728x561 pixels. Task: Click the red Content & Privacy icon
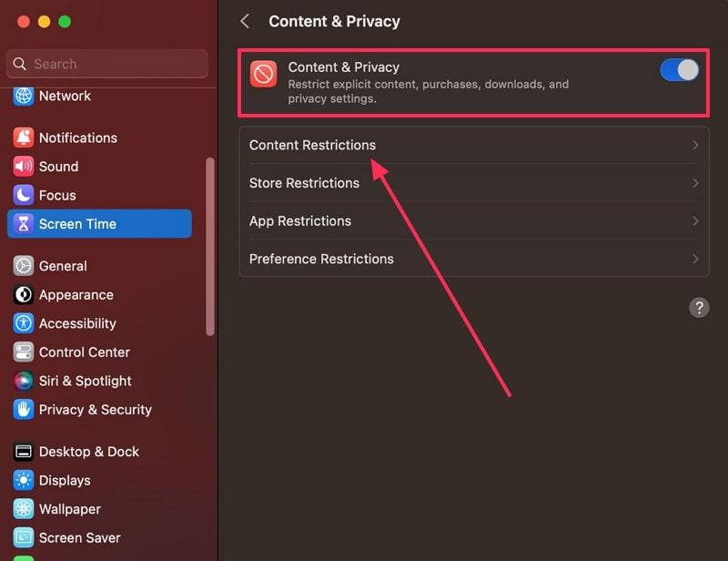point(264,75)
